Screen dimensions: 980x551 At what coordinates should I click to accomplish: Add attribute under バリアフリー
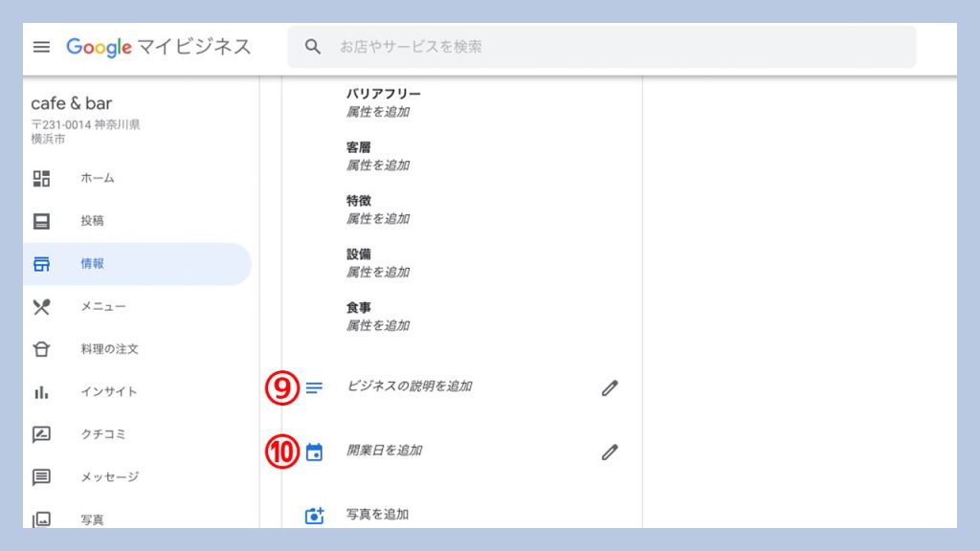click(377, 112)
